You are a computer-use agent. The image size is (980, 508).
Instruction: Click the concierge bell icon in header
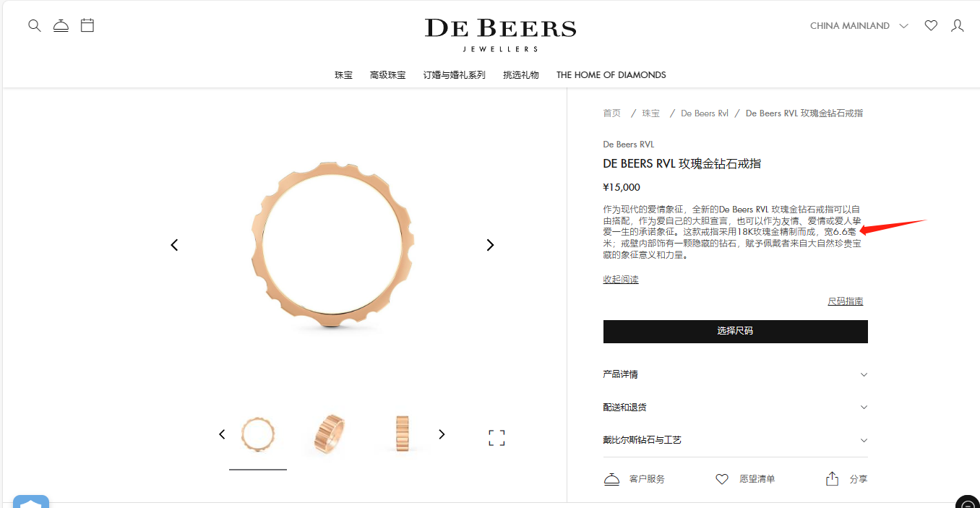click(61, 26)
